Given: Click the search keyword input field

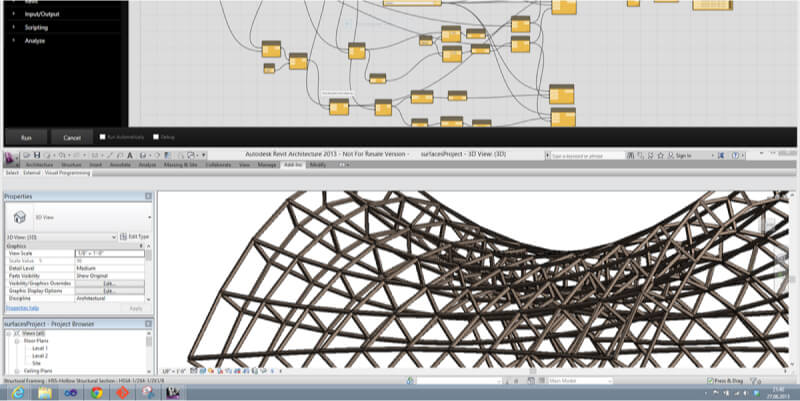Looking at the screenshot, I should click(x=588, y=155).
